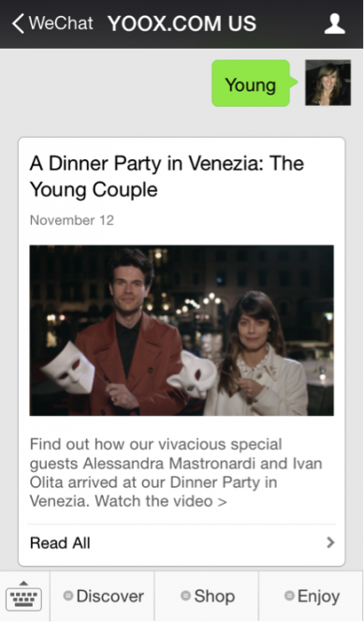Tap the Read All link
The height and width of the screenshot is (622, 364).
pyautogui.click(x=60, y=542)
